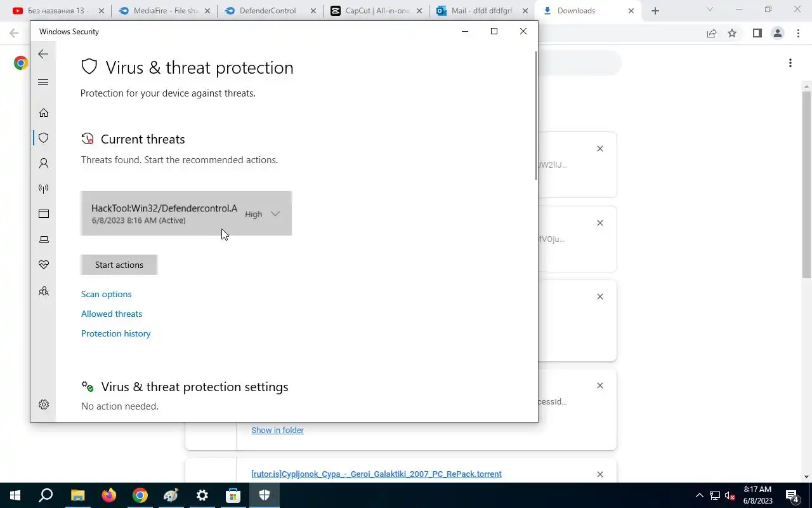Switch to the Mail - dfdf browser tab

(481, 11)
